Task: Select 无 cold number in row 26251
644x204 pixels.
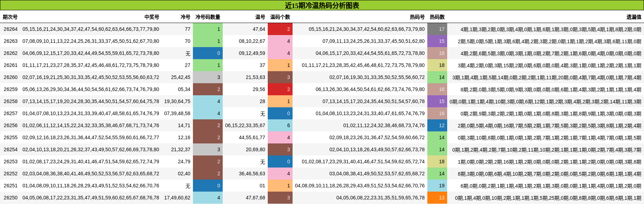Action: pos(188,186)
